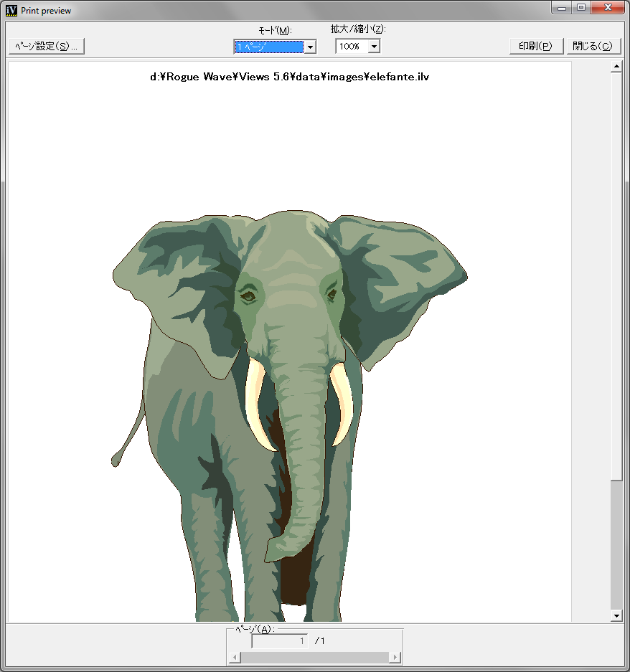Image resolution: width=630 pixels, height=672 pixels.
Task: Click the 閉じる(C) close button
Action: [x=593, y=46]
